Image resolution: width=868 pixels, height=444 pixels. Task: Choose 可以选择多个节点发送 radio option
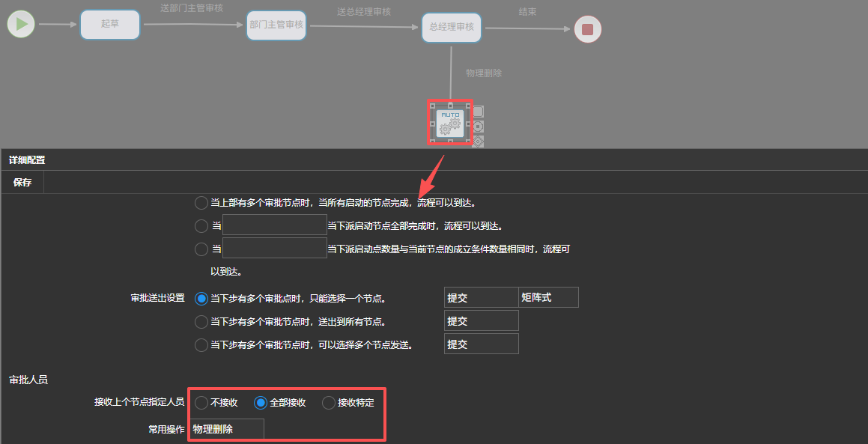[201, 345]
